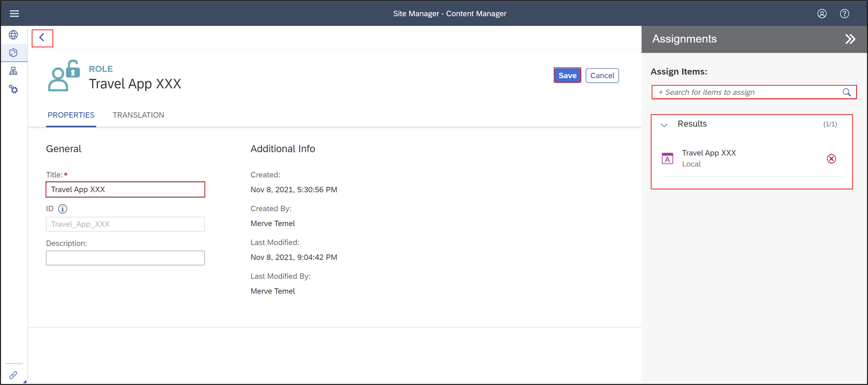Save the role
The width and height of the screenshot is (868, 385).
tap(567, 75)
